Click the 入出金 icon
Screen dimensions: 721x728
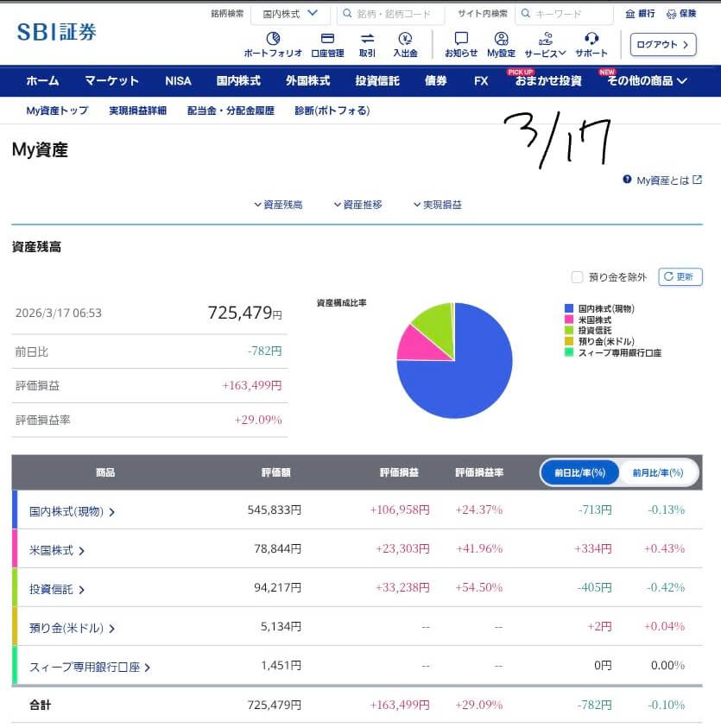(405, 39)
